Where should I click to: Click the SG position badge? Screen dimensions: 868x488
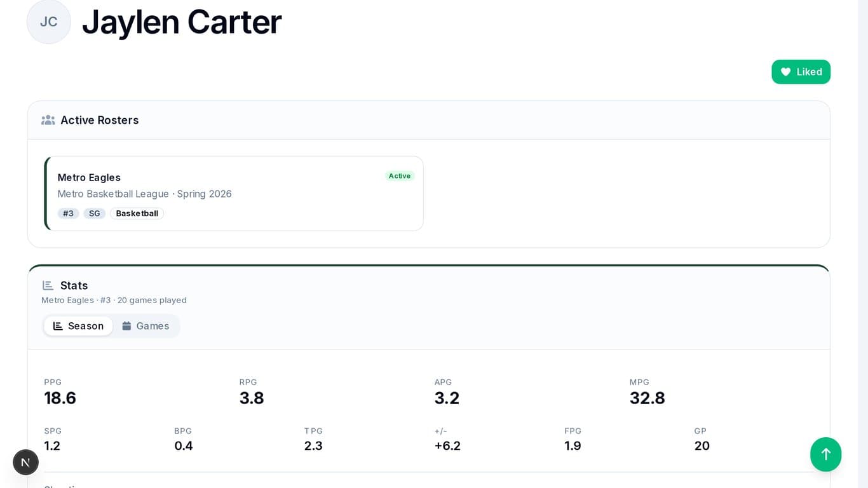click(x=94, y=213)
